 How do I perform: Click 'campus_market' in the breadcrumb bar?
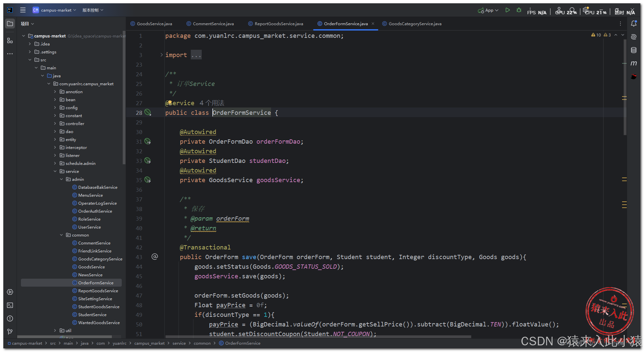coord(149,343)
